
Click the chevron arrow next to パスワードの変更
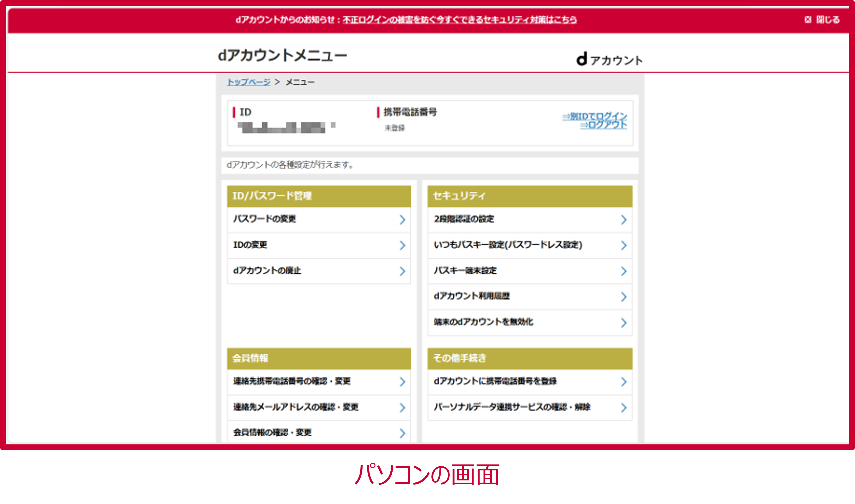402,220
